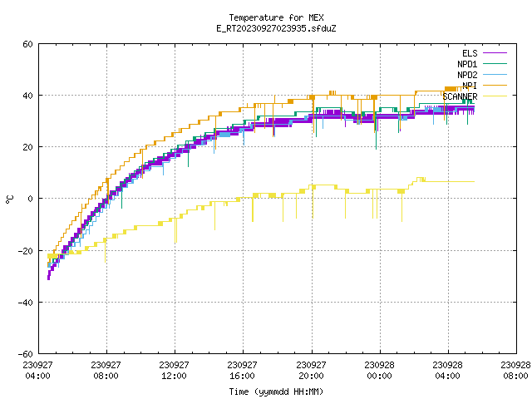Click the y-axis label 40
The width and height of the screenshot is (532, 399).
(27, 96)
